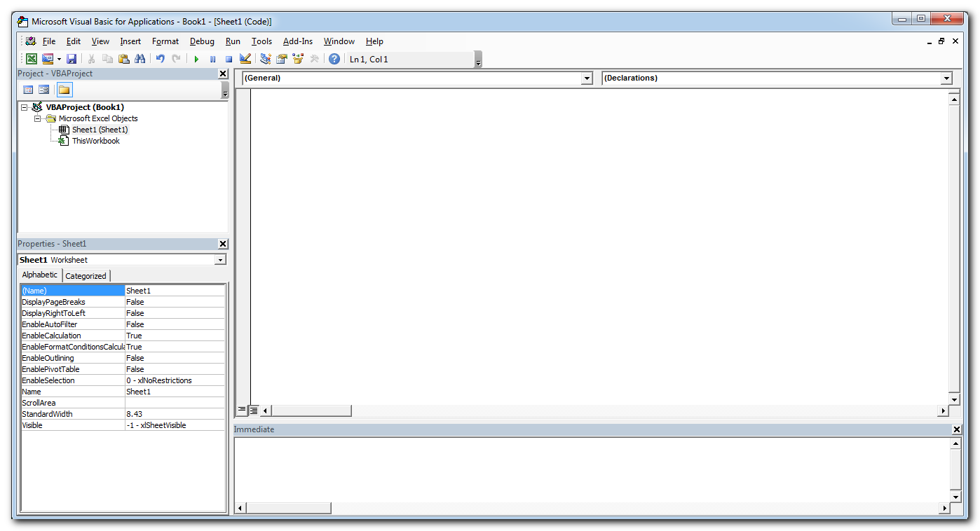Toggle Design Mode icon
Image resolution: width=980 pixels, height=531 pixels.
(x=245, y=60)
